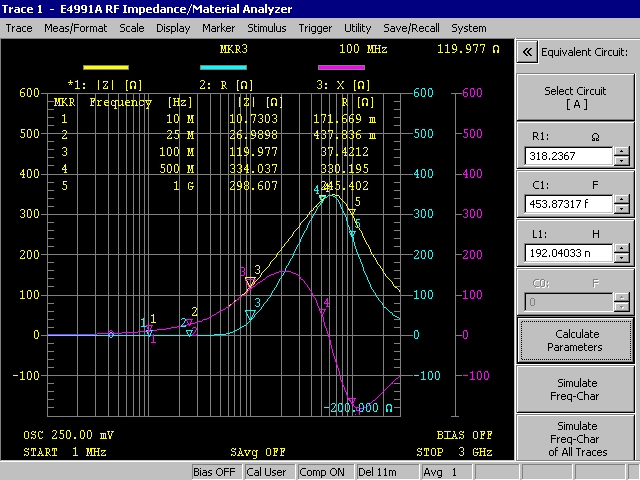Collapse the Equivalent Circuit panel with the double-arrow button
The height and width of the screenshot is (480, 640).
pos(527,52)
